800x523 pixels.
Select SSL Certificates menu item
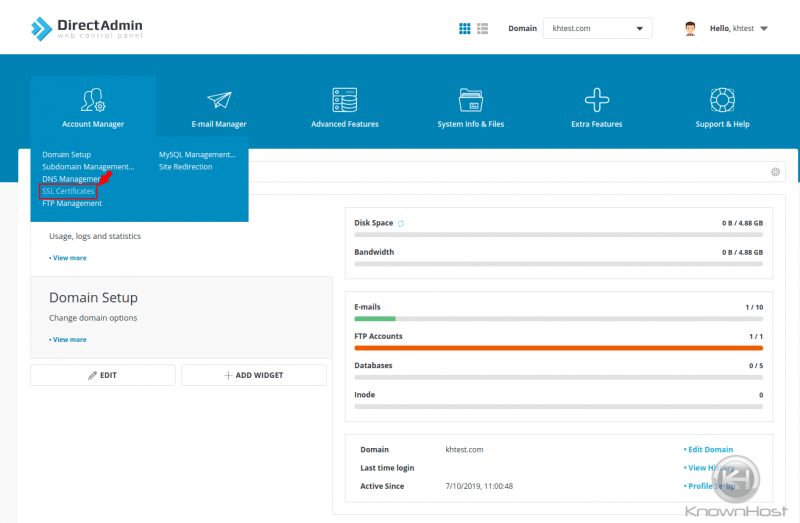[68, 191]
